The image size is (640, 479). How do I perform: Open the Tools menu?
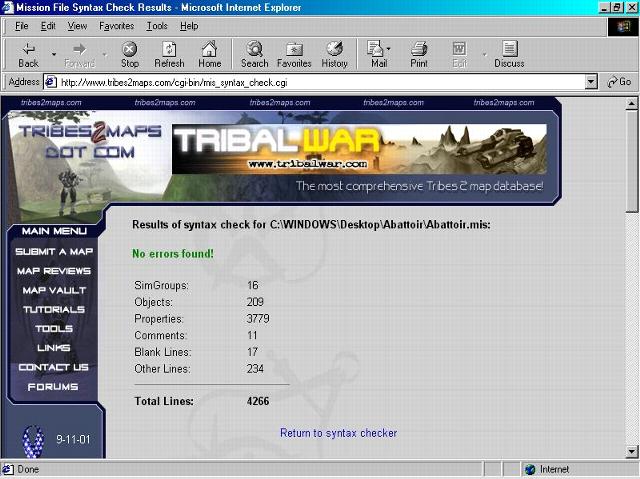tap(157, 26)
